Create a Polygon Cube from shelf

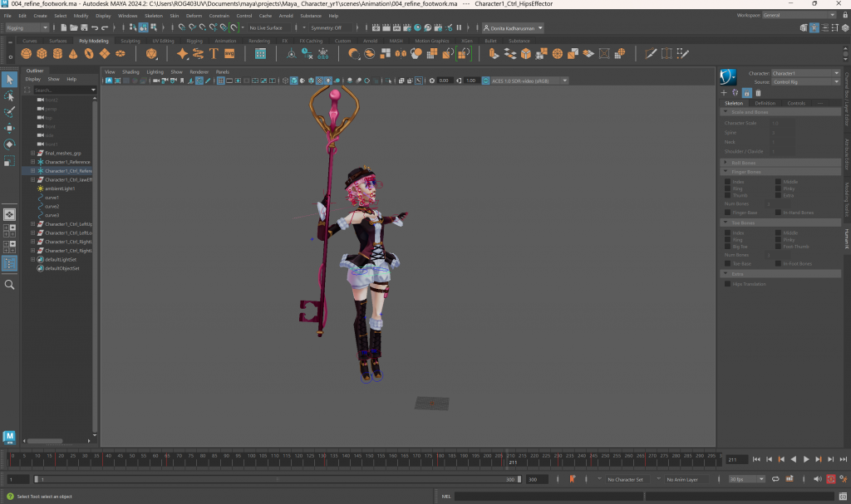click(42, 53)
